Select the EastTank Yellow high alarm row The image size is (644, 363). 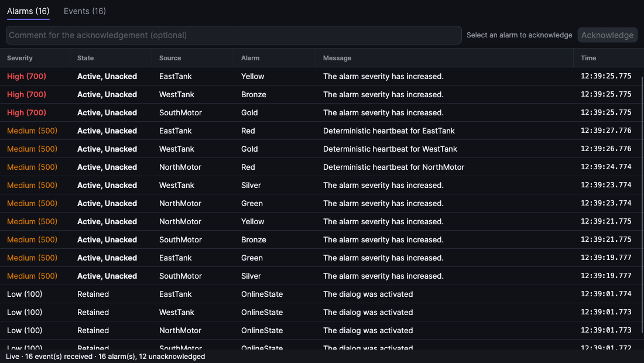click(x=320, y=76)
